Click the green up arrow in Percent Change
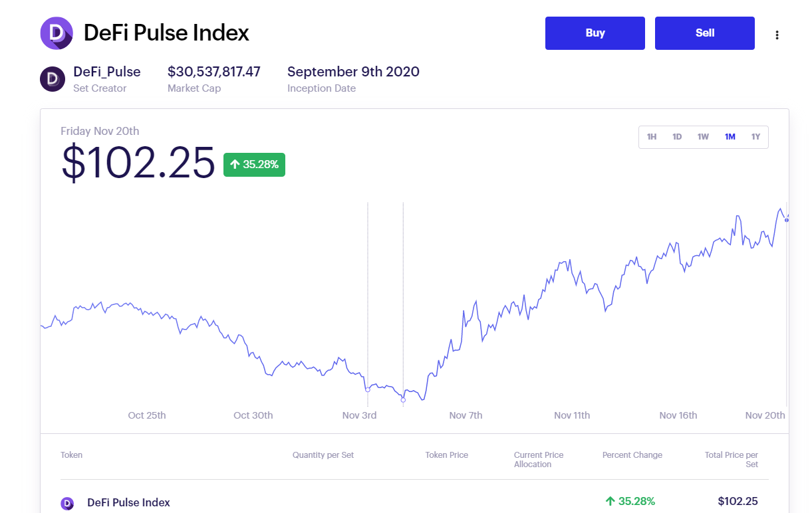Image resolution: width=812 pixels, height=513 pixels. coord(609,501)
